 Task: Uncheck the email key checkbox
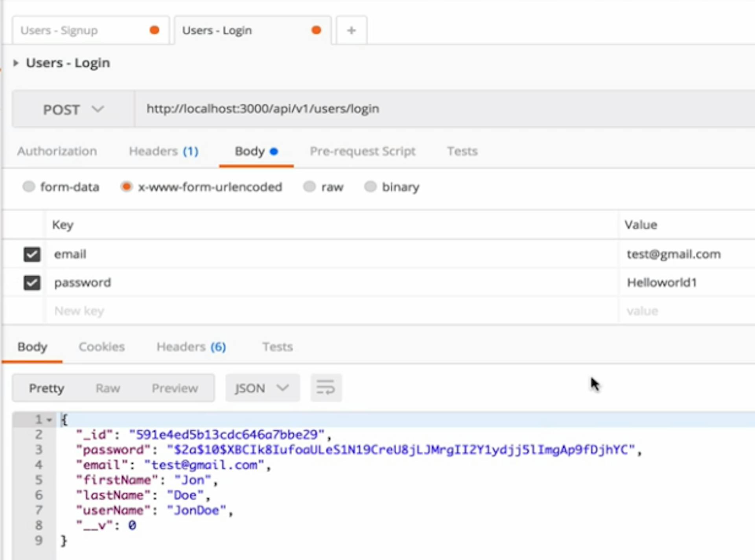[32, 254]
